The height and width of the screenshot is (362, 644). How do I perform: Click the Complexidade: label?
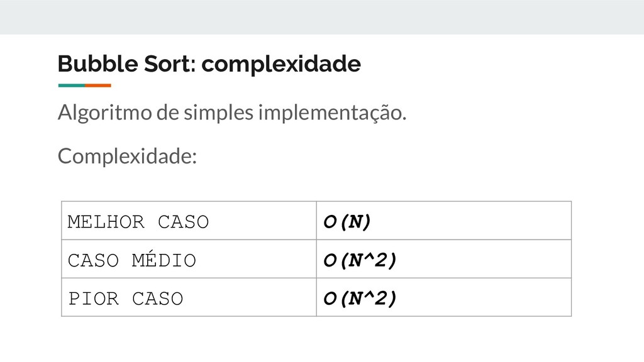pyautogui.click(x=127, y=156)
